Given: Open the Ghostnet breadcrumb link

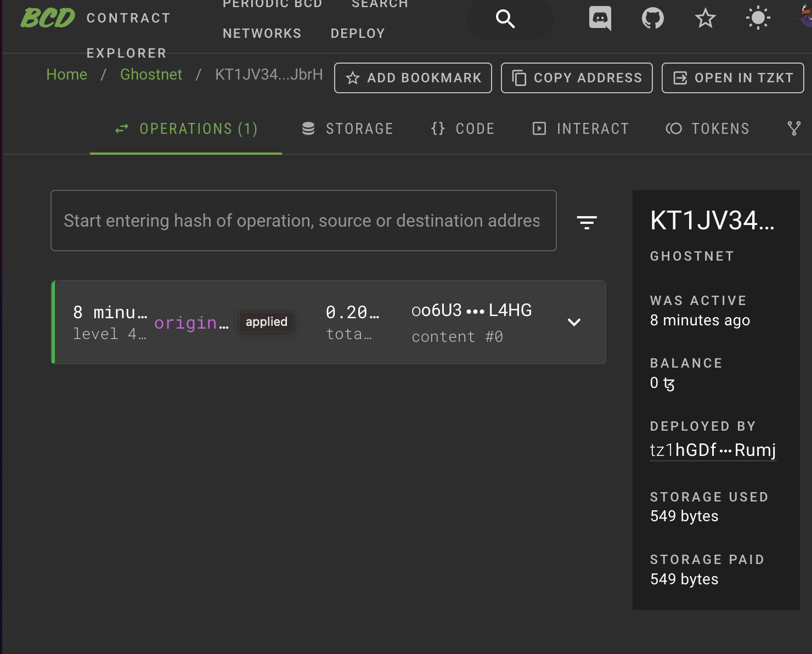Looking at the screenshot, I should coord(151,74).
